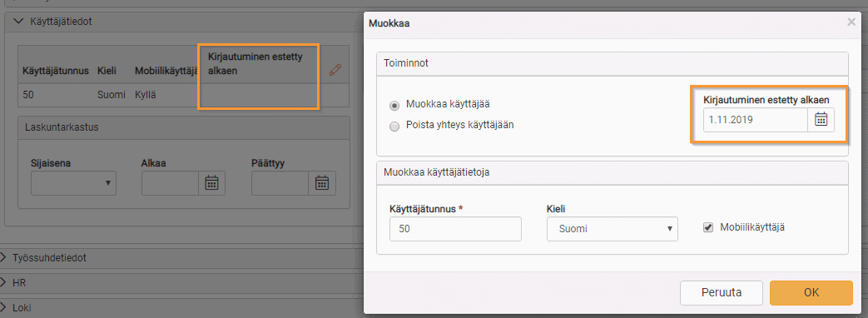868x318 pixels.
Task: Open the Sijaisena dropdown
Action: coord(73,183)
